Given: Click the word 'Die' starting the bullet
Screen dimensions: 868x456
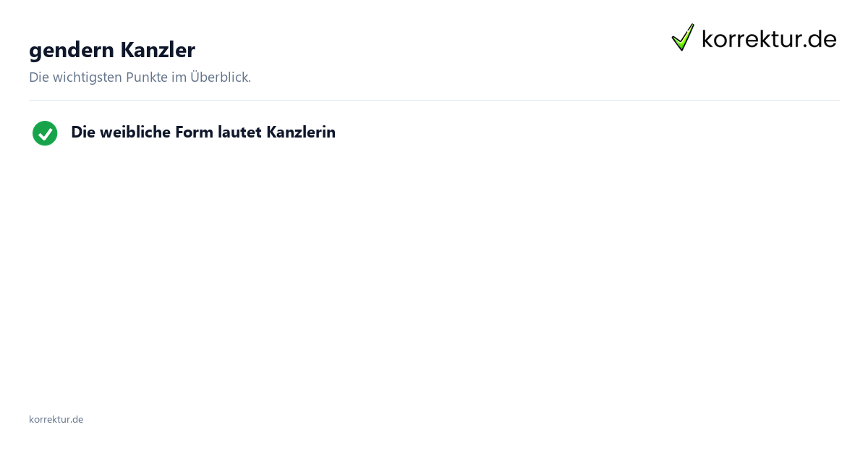Looking at the screenshot, I should [x=83, y=132].
